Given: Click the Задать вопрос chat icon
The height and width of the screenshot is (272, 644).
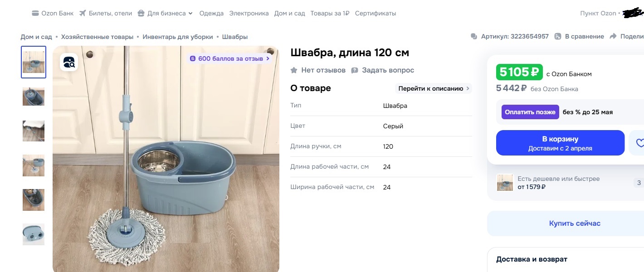Looking at the screenshot, I should 355,70.
